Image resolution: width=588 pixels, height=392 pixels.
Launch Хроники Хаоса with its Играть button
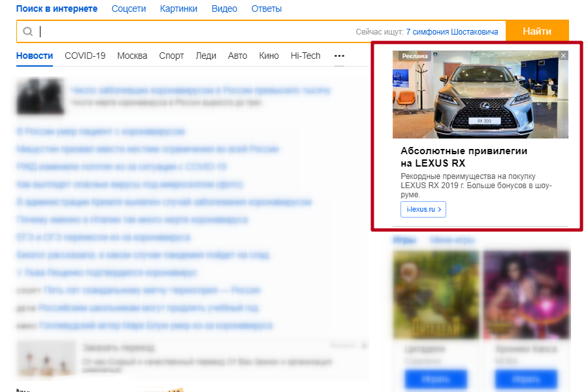click(x=526, y=379)
